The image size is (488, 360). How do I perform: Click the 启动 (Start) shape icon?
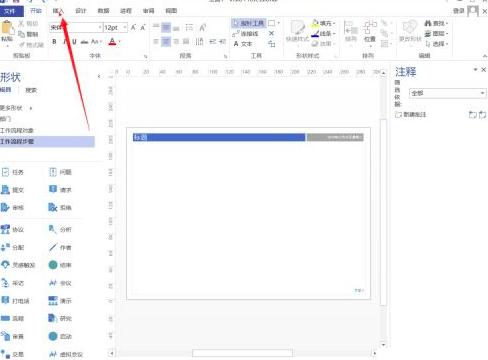(53, 336)
